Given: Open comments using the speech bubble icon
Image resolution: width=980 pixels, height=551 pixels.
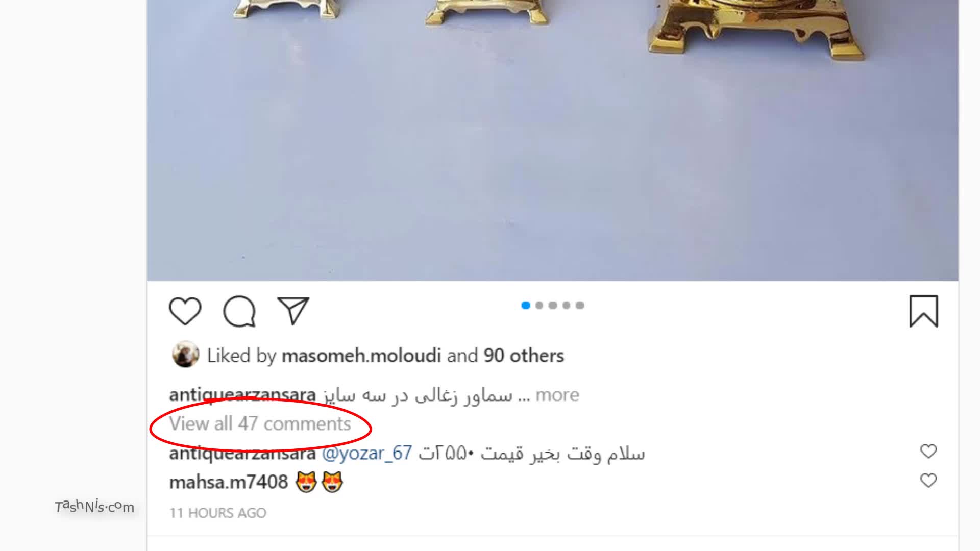Looking at the screenshot, I should point(239,311).
